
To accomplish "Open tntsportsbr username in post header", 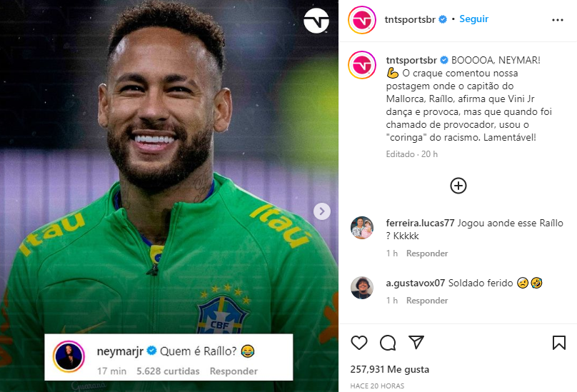I will (411, 19).
